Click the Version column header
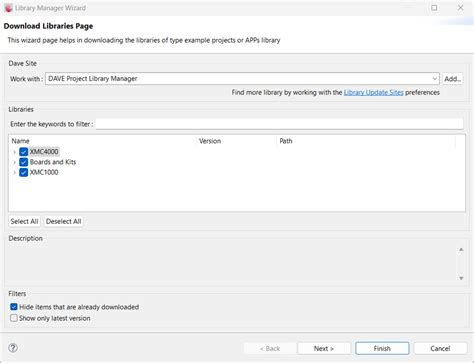The height and width of the screenshot is (363, 474). (236, 141)
